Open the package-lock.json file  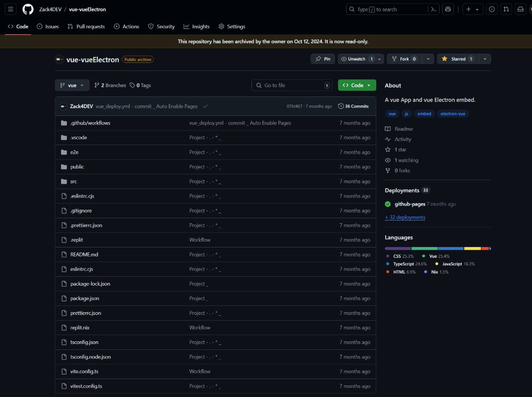(90, 284)
